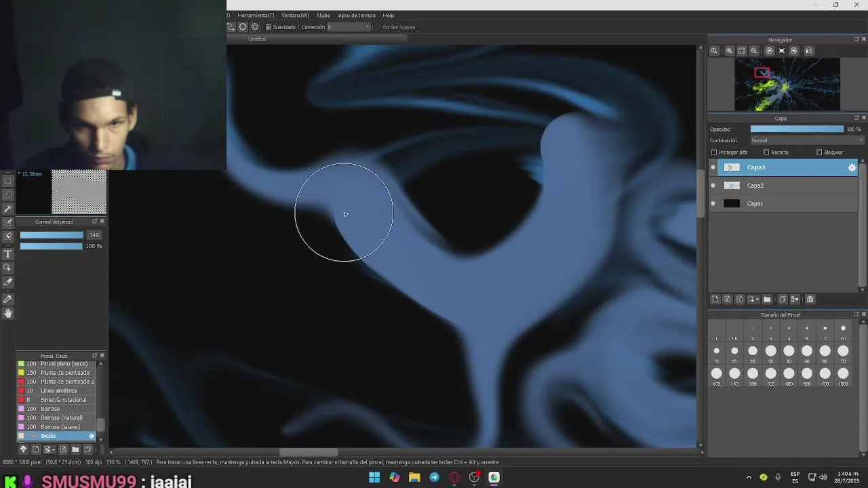
Task: Click canvas horizontal scrollbar thumb
Action: (x=309, y=453)
